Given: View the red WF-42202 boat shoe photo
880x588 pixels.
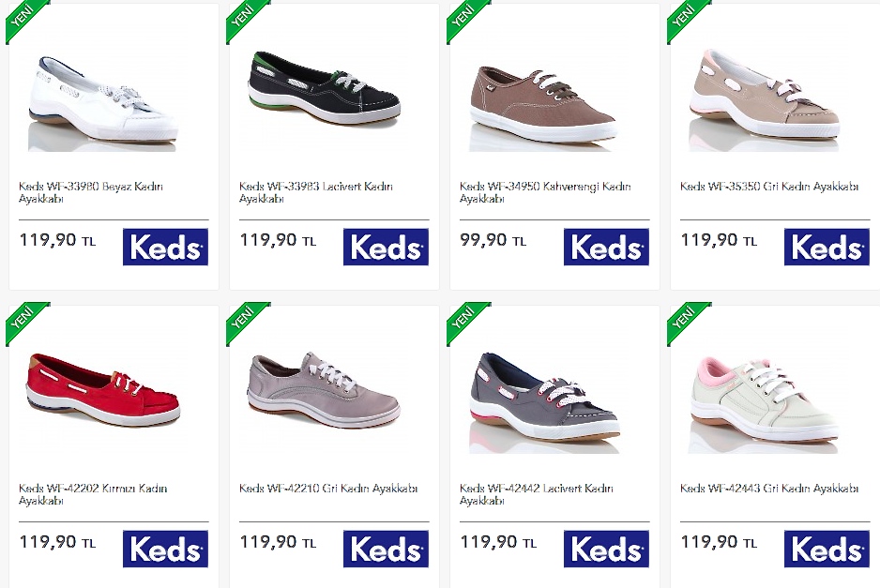Looking at the screenshot, I should point(102,390).
